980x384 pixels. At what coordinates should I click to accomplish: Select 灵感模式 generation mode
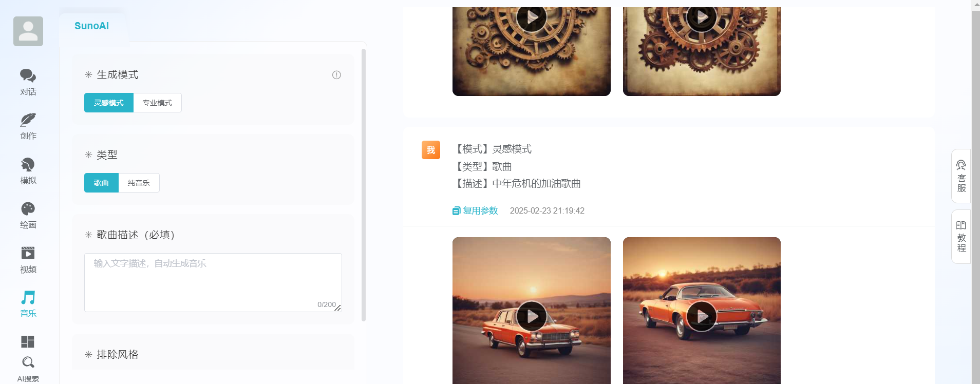click(x=109, y=103)
